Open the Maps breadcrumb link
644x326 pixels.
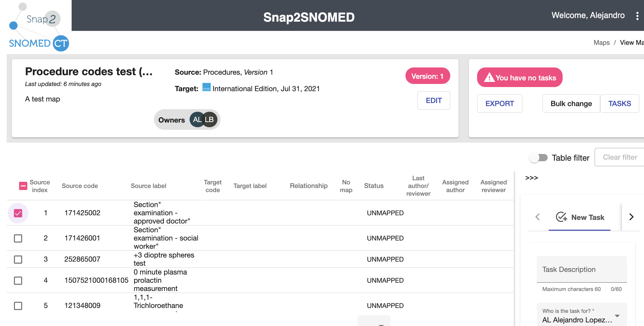click(x=601, y=42)
